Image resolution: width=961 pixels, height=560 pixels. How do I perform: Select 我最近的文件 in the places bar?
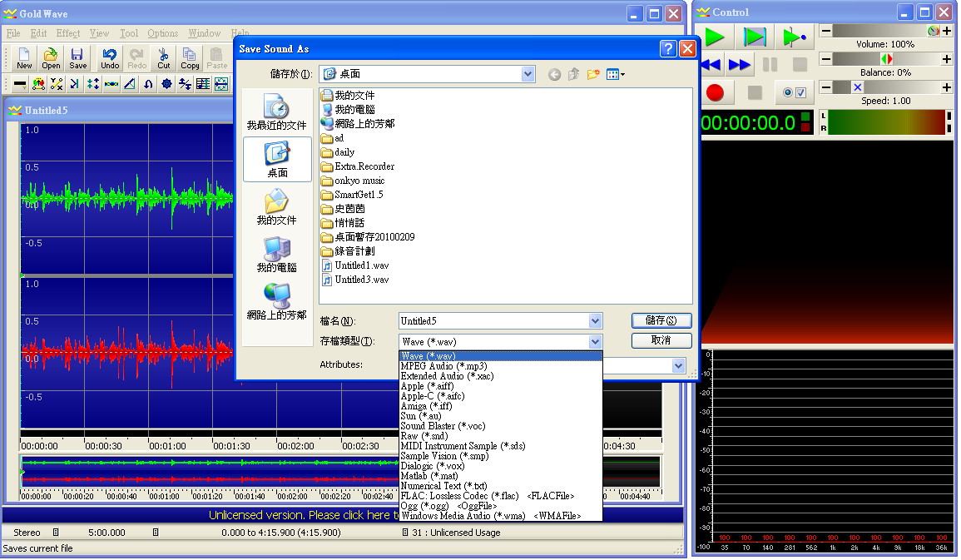click(x=277, y=112)
